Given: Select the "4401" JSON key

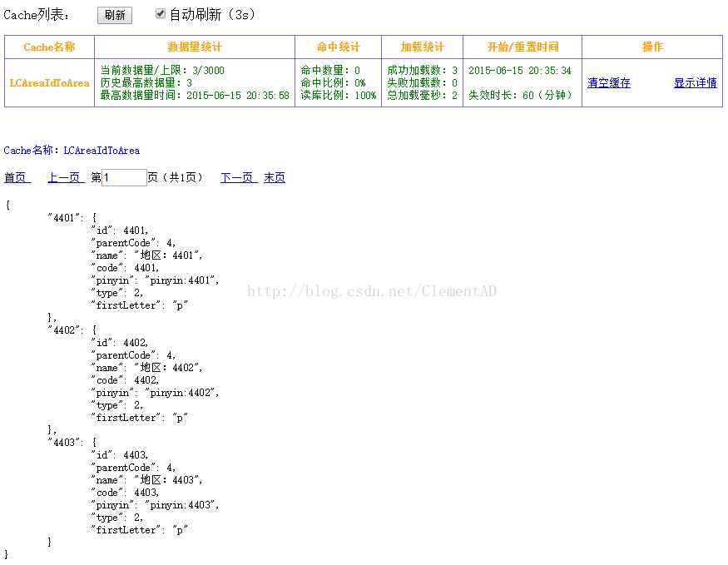Looking at the screenshot, I should tap(65, 217).
